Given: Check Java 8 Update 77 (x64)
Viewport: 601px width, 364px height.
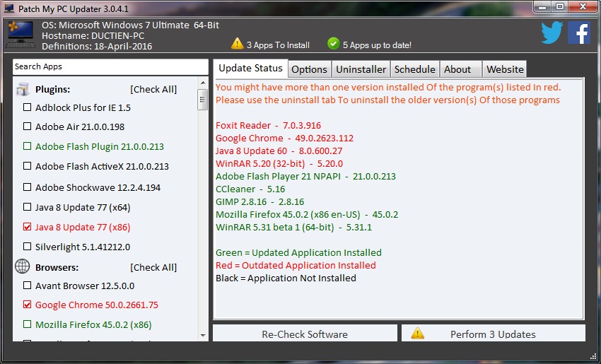Looking at the screenshot, I should tap(27, 207).
